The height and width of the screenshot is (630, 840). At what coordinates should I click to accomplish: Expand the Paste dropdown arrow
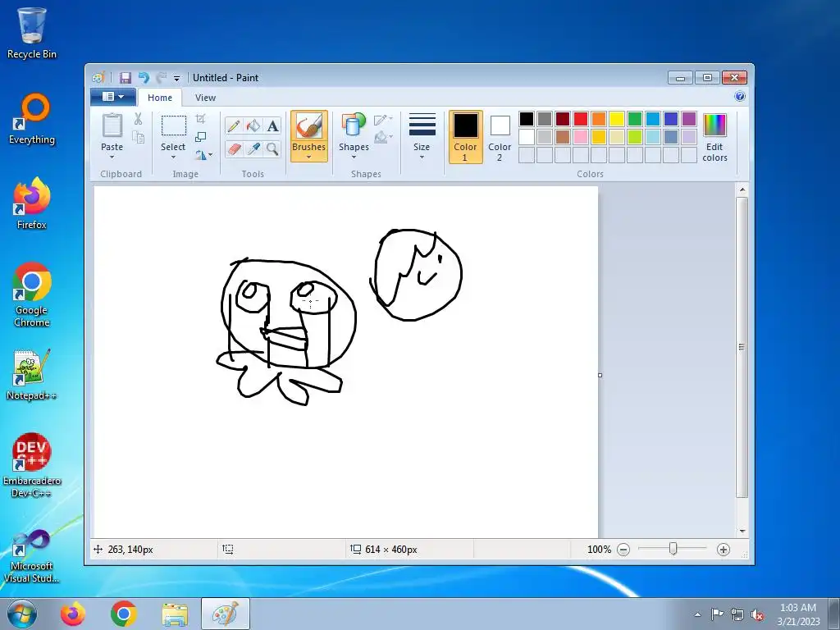click(x=112, y=157)
